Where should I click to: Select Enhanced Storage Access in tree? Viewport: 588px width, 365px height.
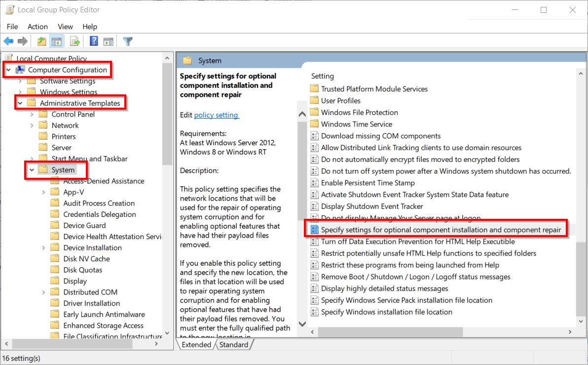(103, 325)
